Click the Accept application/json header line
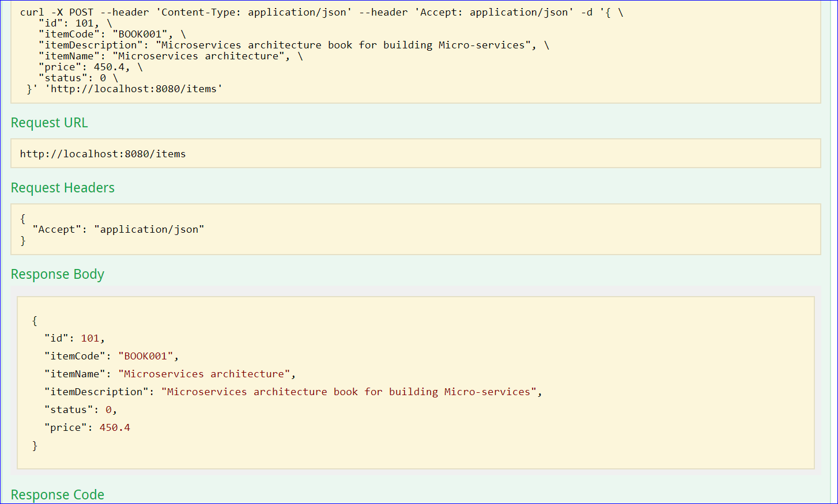 point(118,229)
